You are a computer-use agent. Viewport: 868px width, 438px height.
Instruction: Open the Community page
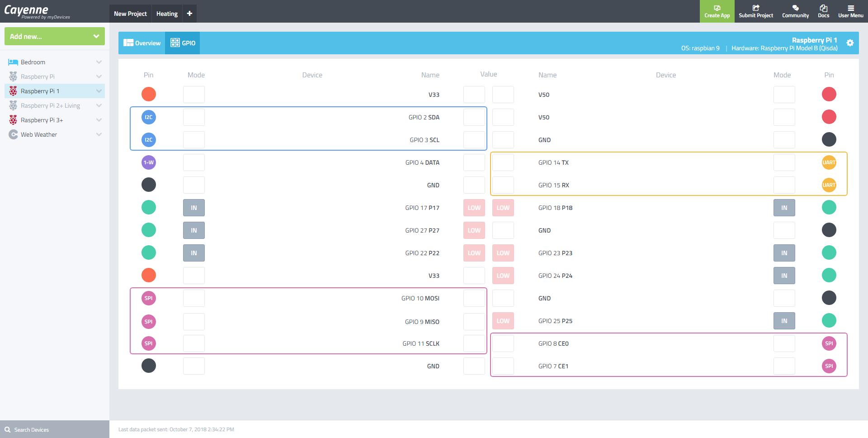click(795, 11)
